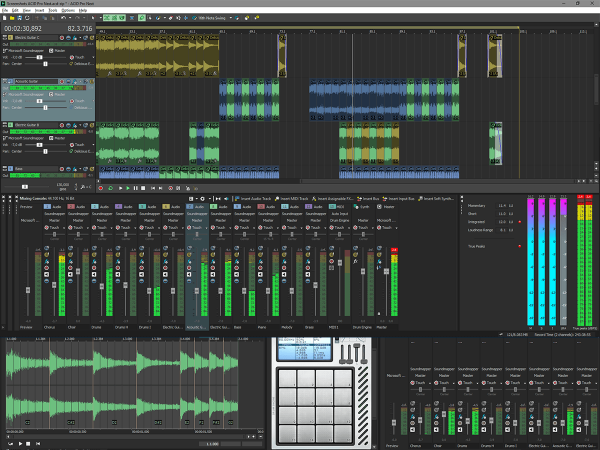Open the Tools menu
The width and height of the screenshot is (600, 450).
(53, 10)
